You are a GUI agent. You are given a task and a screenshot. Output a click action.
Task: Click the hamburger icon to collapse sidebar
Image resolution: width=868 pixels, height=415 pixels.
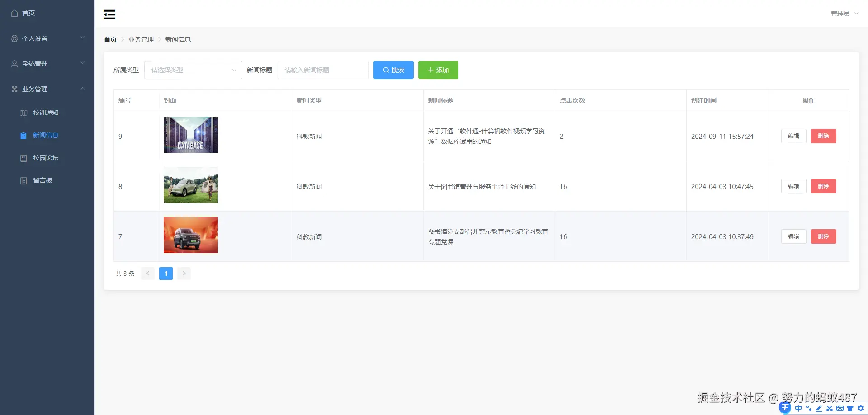coord(109,14)
